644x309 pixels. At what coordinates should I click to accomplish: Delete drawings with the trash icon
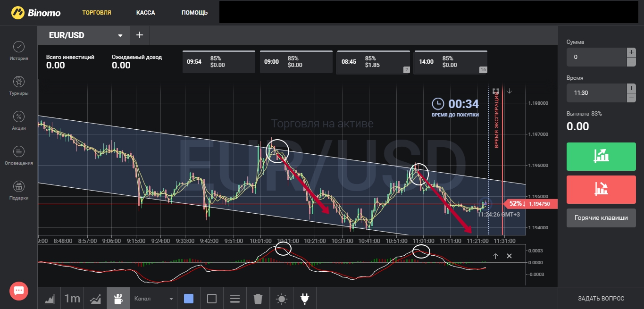coord(258,299)
